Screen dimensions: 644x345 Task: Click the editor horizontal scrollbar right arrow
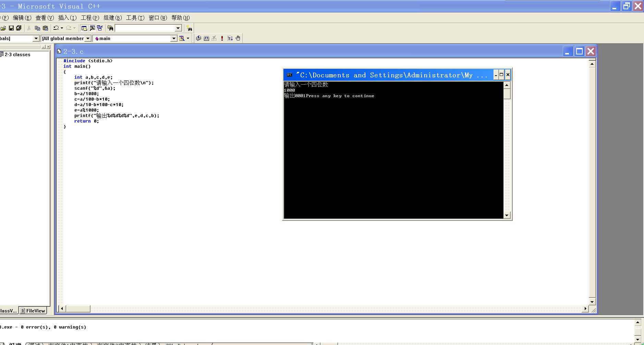tap(585, 309)
